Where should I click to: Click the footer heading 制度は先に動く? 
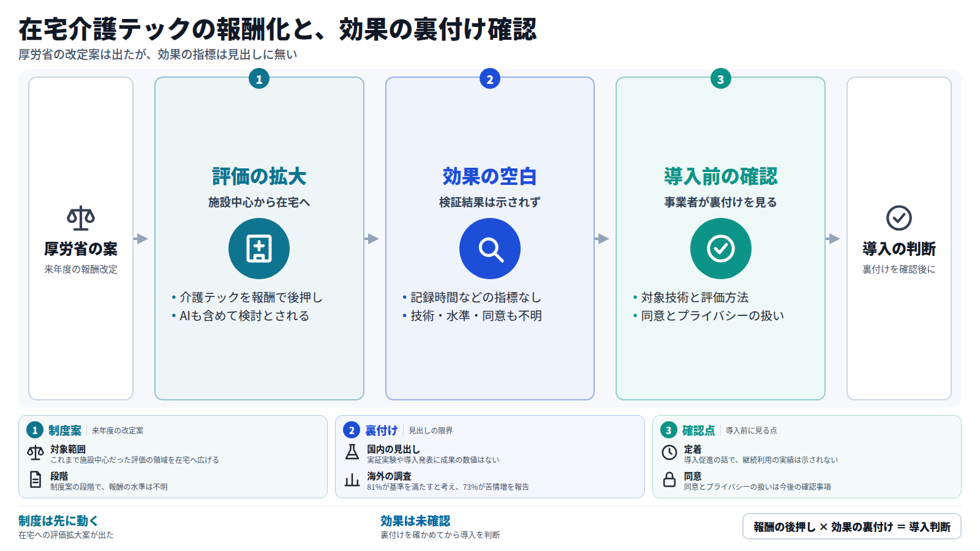(58, 521)
